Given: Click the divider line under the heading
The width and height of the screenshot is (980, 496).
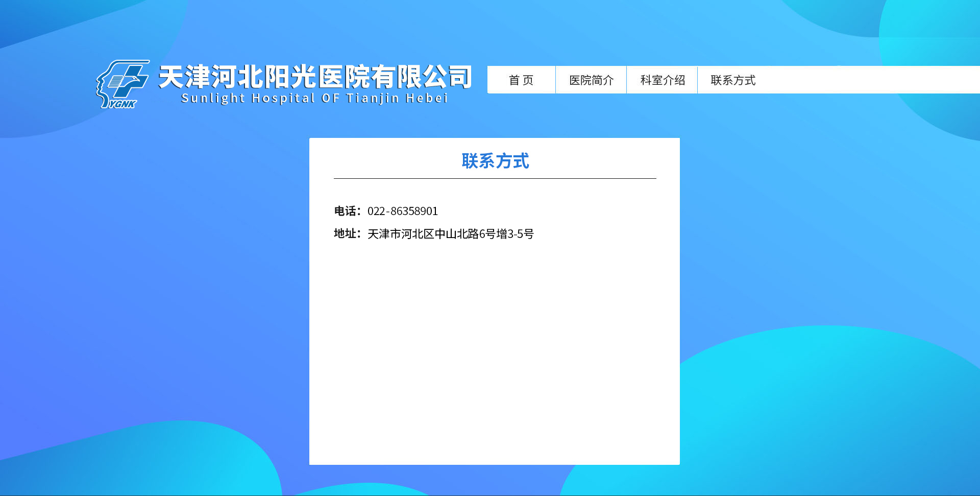Looking at the screenshot, I should click(495, 178).
